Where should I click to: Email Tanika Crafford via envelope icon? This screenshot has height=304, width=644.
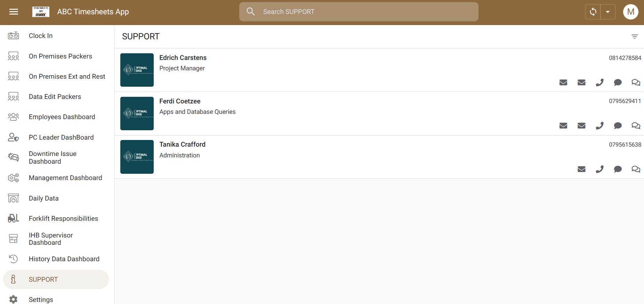(x=581, y=169)
